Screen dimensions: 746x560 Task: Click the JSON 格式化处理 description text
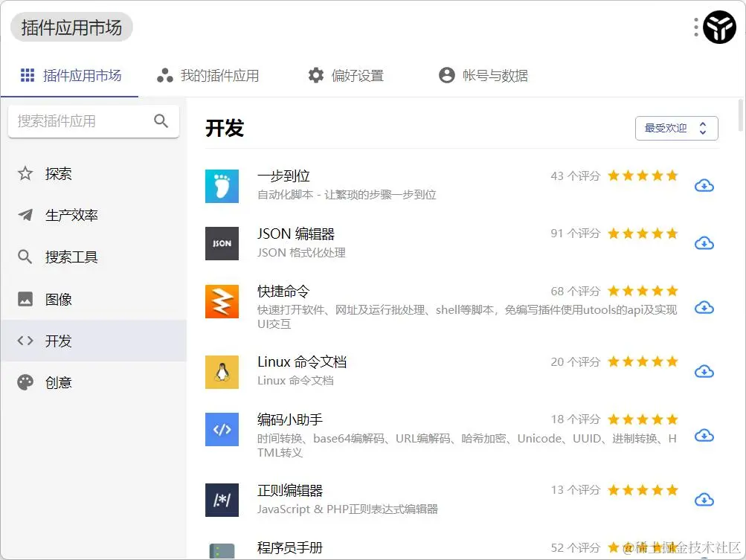(301, 253)
